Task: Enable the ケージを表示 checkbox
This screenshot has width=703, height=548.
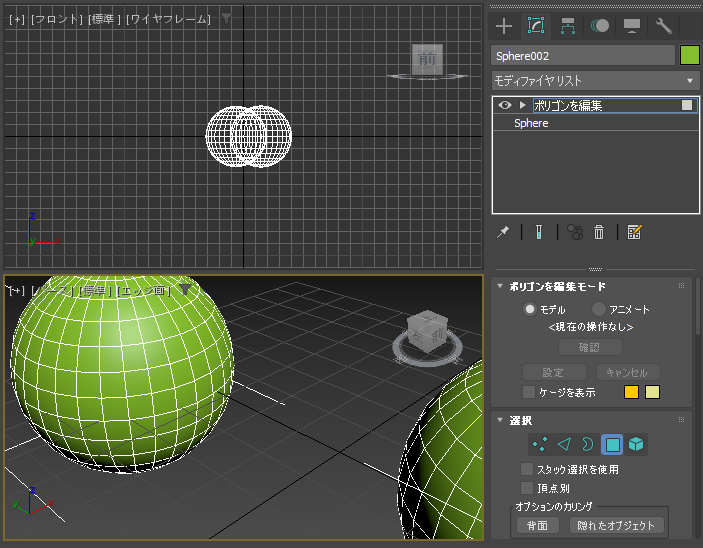Action: 529,392
